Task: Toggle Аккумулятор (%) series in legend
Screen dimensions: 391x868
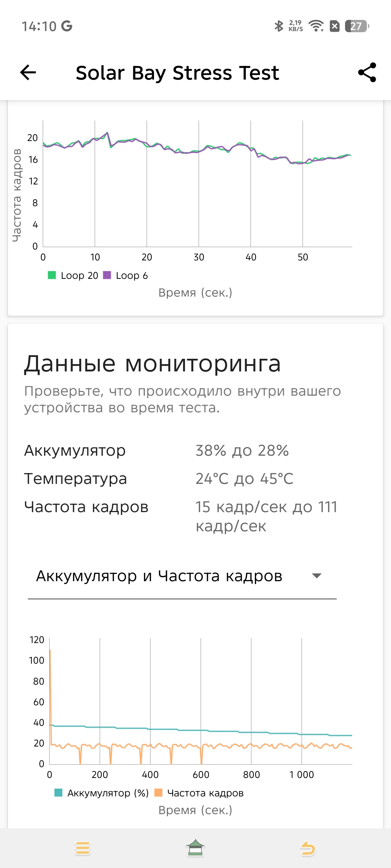Action: point(102,793)
